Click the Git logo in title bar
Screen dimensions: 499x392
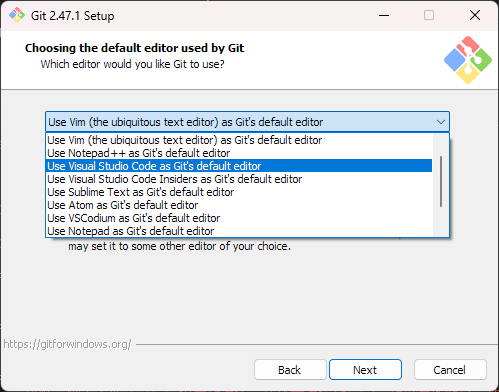tap(17, 15)
